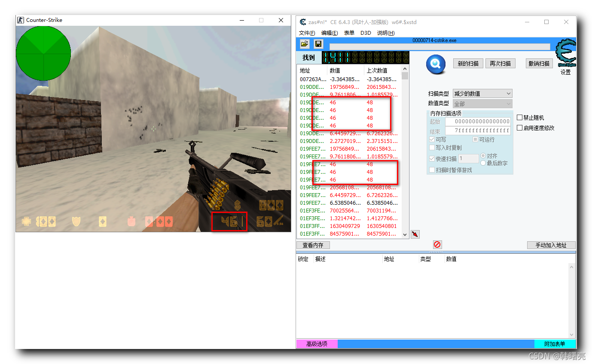592x364 pixels.
Task: Click 附加表单 in the bottom bar
Action: coord(555,344)
